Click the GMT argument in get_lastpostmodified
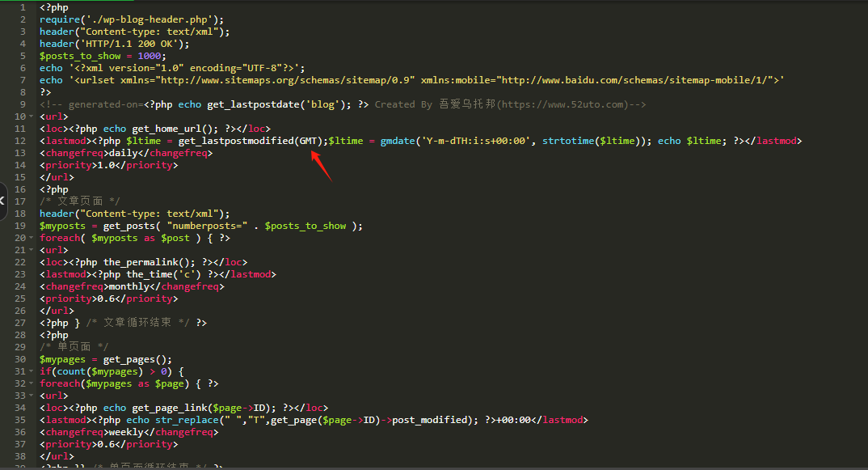The width and height of the screenshot is (868, 470). pos(308,141)
